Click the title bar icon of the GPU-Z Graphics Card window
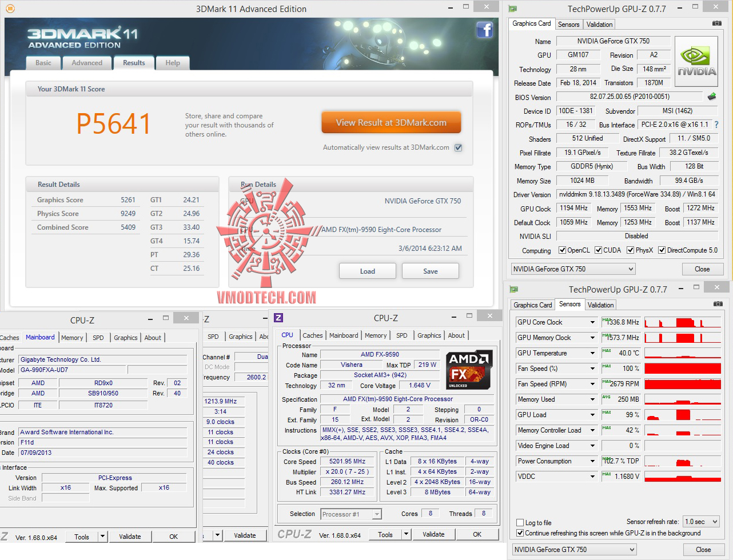This screenshot has width=733, height=560. (513, 9)
